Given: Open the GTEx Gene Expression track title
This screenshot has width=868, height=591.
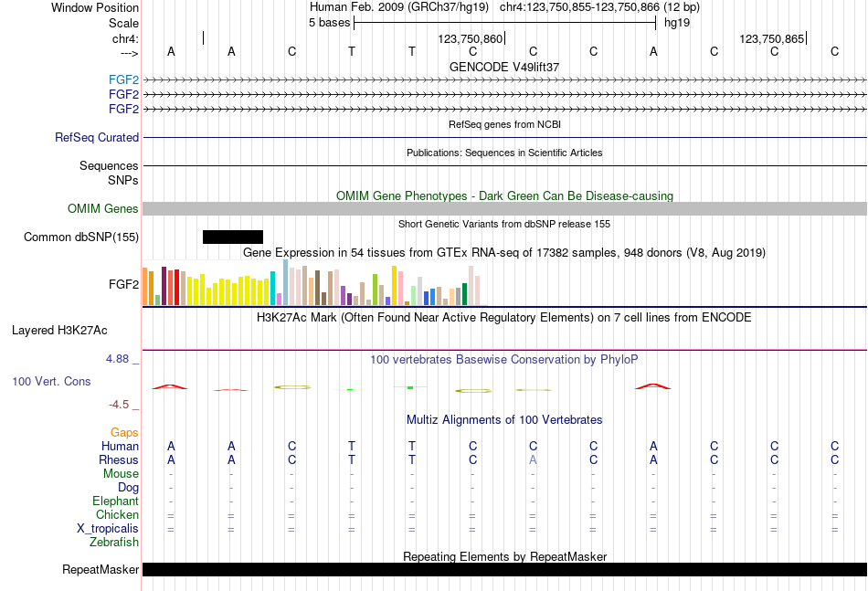Looking at the screenshot, I should pyautogui.click(x=504, y=253).
